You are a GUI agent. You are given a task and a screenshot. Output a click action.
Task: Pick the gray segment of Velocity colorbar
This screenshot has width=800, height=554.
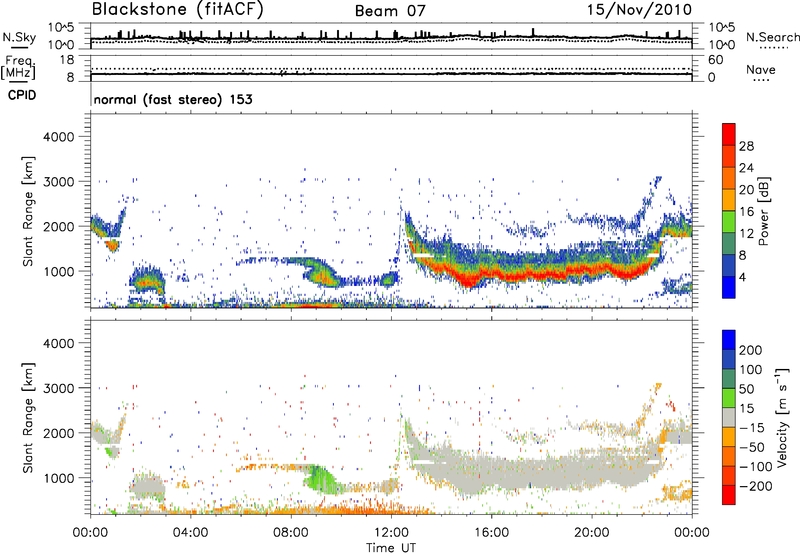[x=729, y=417]
